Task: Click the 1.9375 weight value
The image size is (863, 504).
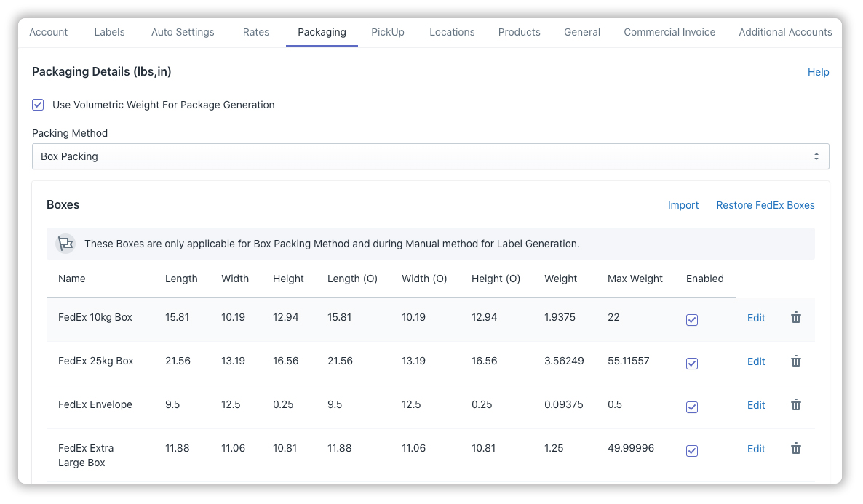Action: tap(560, 318)
